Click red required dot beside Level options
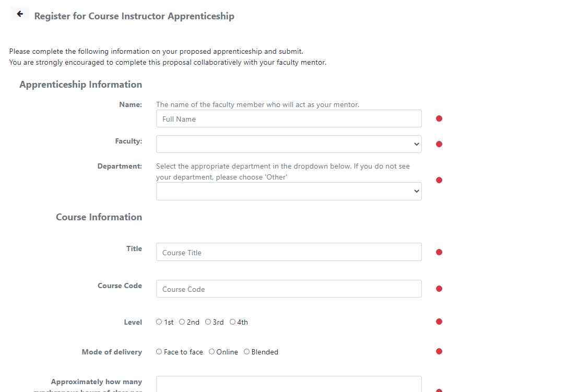Screen dimensions: 565x392 pos(439,322)
